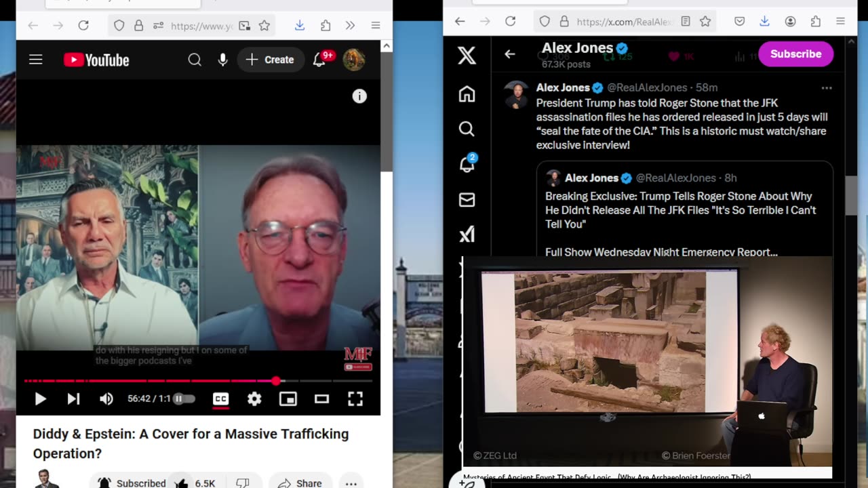Expand more tools chevron in YouTube window
The width and height of the screenshot is (868, 488).
(350, 26)
